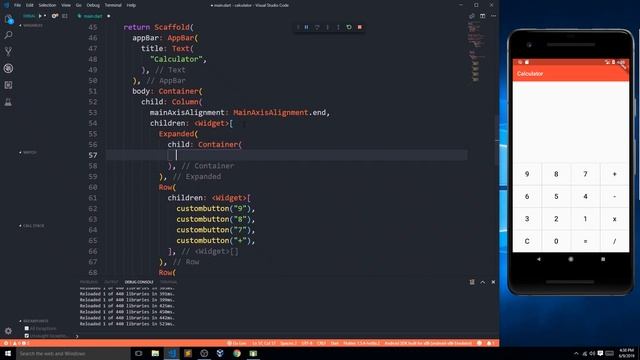Open launch.json with the debug gear icon
The image size is (640, 360).
click(55, 16)
